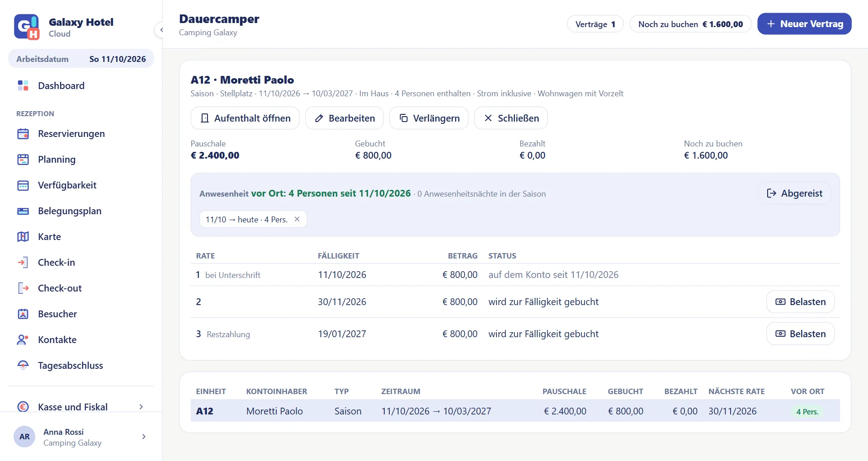Open the Karte map icon
The image size is (868, 461).
(23, 237)
